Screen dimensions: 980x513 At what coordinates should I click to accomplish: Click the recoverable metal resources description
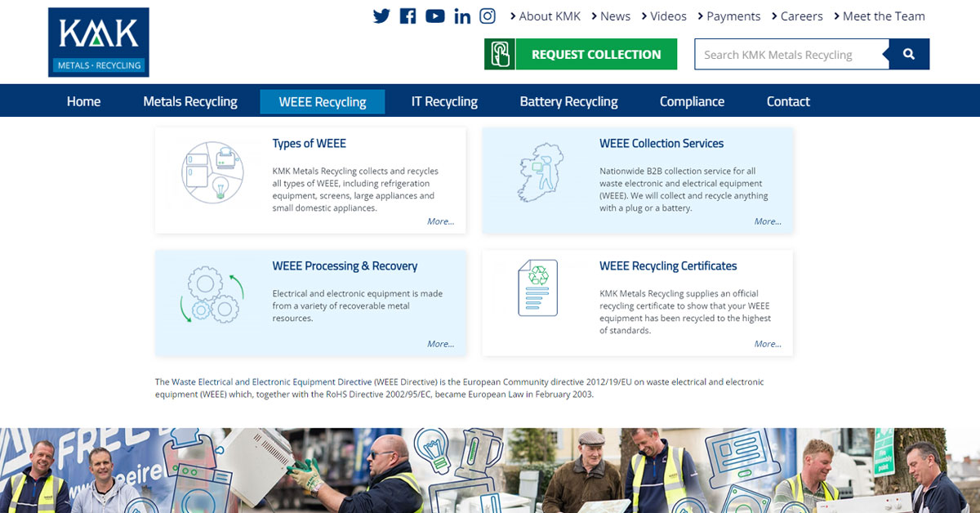358,306
